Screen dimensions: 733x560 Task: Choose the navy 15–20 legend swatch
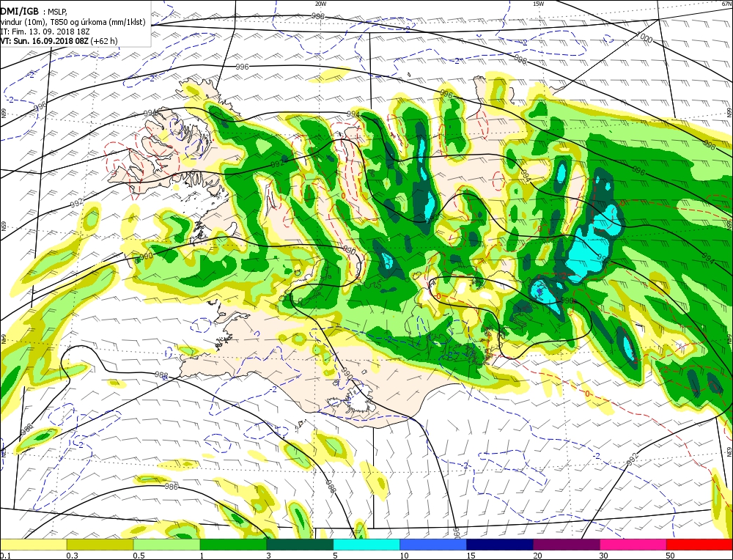click(x=500, y=544)
